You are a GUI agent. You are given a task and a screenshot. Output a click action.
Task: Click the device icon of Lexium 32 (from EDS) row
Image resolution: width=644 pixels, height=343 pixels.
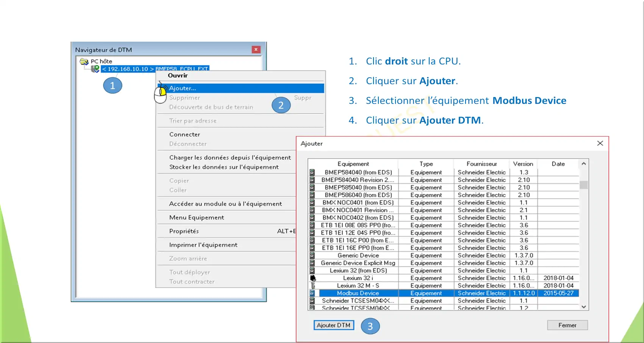click(312, 271)
